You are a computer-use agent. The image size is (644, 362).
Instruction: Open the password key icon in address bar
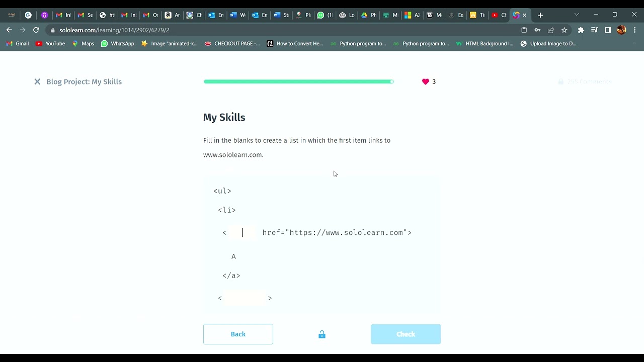pos(537,30)
